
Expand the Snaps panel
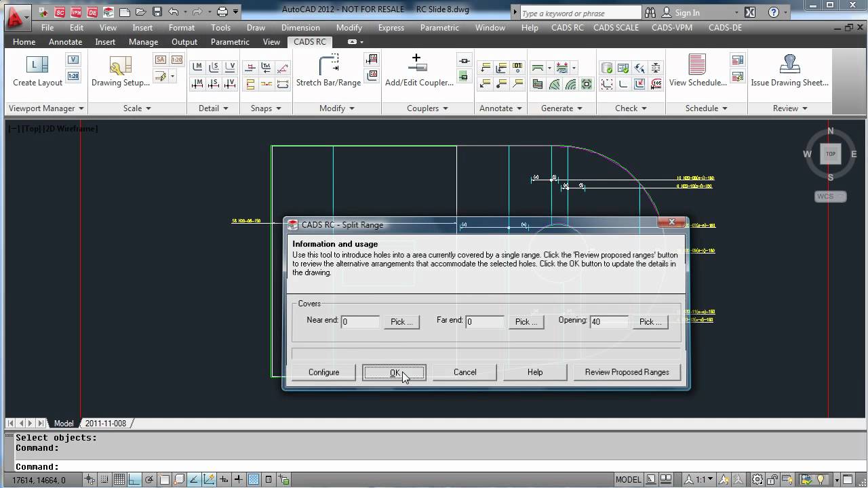(x=266, y=108)
